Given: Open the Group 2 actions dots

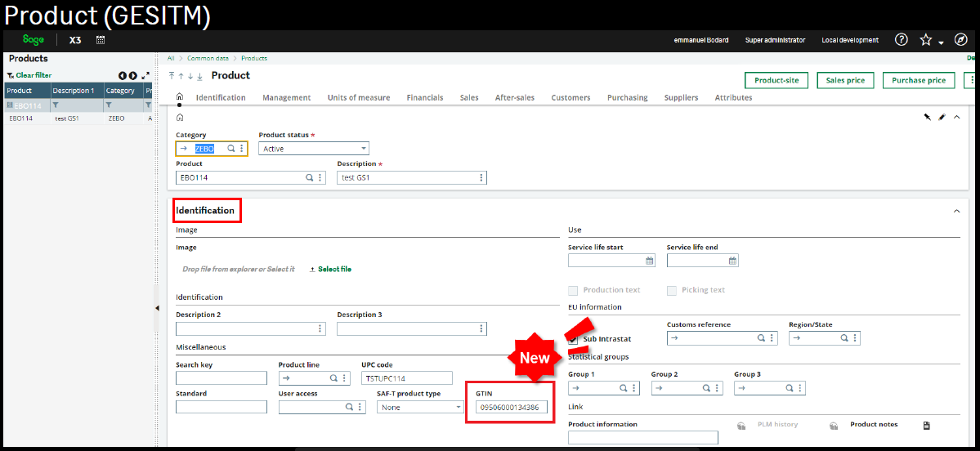Looking at the screenshot, I should click(x=716, y=388).
